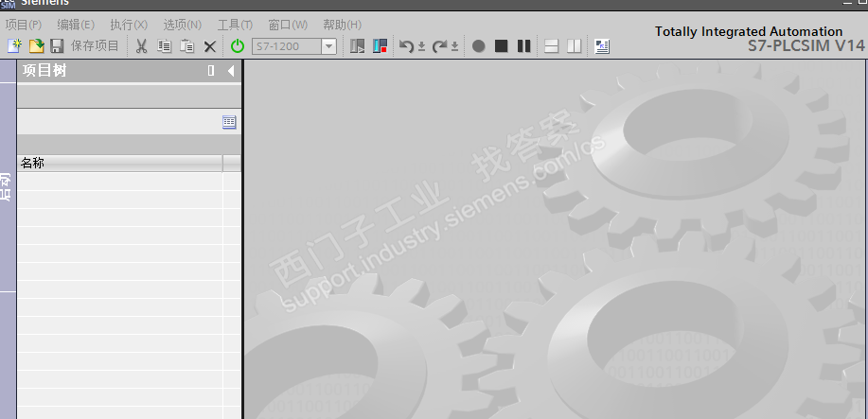Screen dimensions: 868x419
Task: Open an existing project via the folder icon
Action: [x=37, y=46]
